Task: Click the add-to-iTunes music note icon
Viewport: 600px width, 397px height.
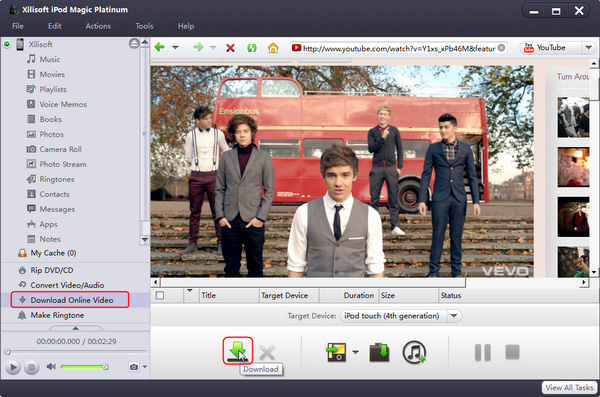Action: (414, 352)
